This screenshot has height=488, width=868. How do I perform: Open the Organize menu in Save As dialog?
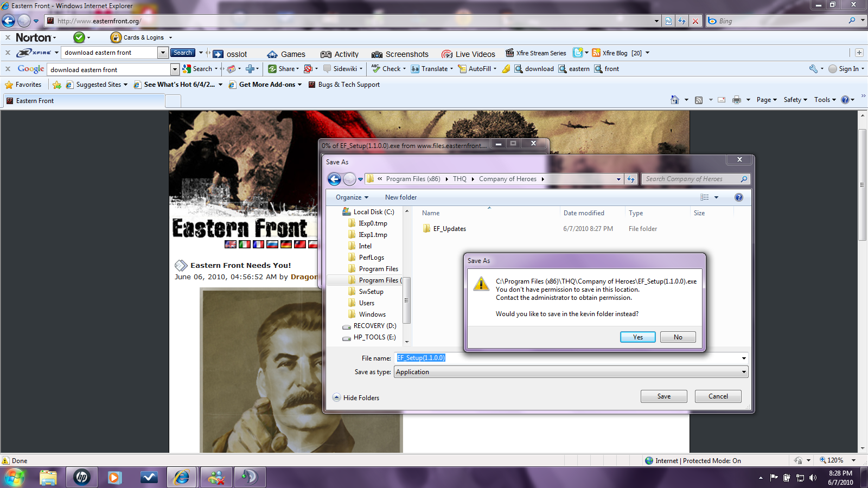pyautogui.click(x=352, y=197)
